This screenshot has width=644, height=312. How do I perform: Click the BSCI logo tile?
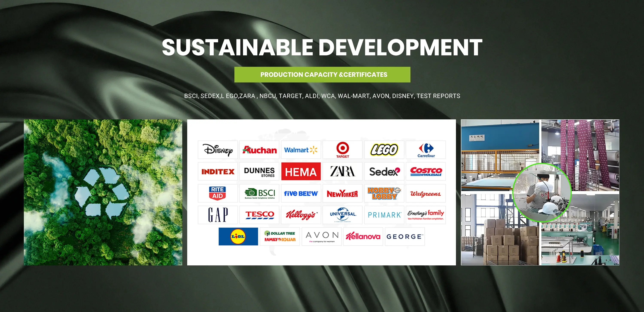[259, 193]
